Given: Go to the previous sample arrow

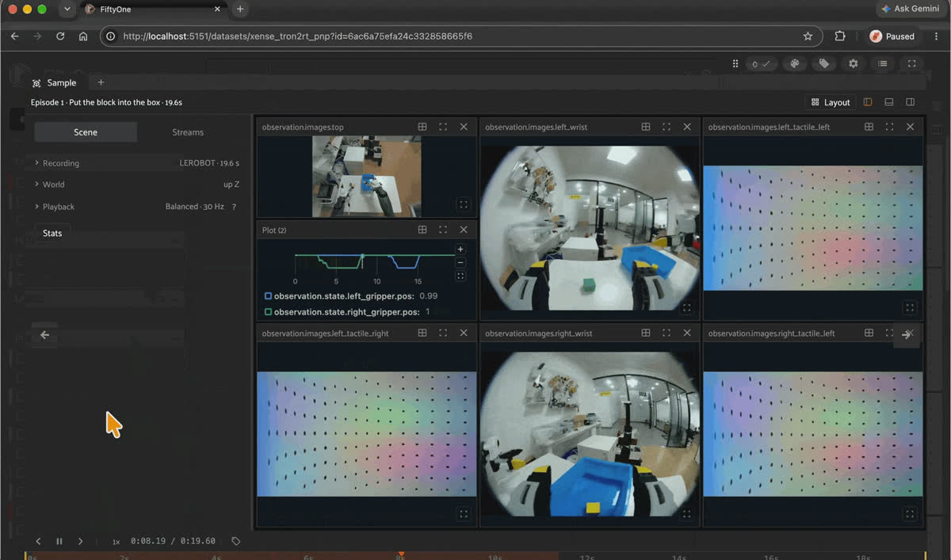Looking at the screenshot, I should pyautogui.click(x=45, y=335).
